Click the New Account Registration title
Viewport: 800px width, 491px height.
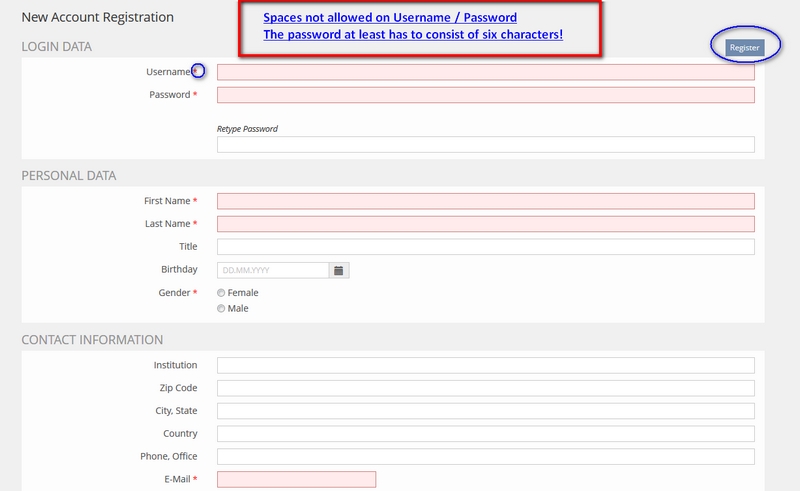97,17
